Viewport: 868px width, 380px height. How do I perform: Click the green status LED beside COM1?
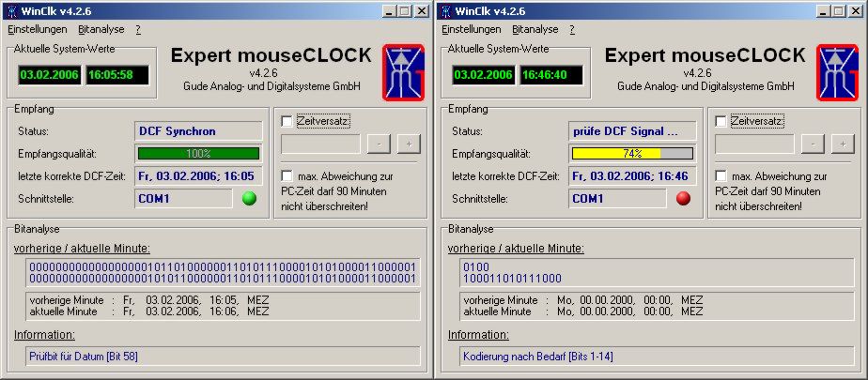[x=250, y=199]
